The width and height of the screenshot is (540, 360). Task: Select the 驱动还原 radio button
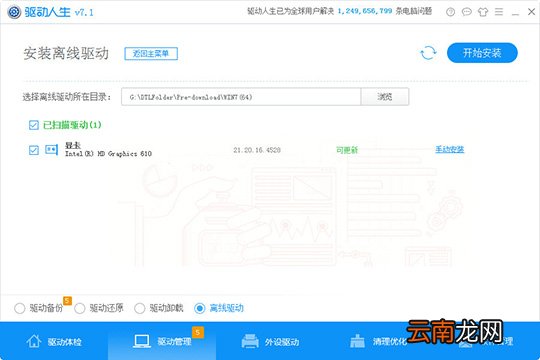tap(80, 308)
